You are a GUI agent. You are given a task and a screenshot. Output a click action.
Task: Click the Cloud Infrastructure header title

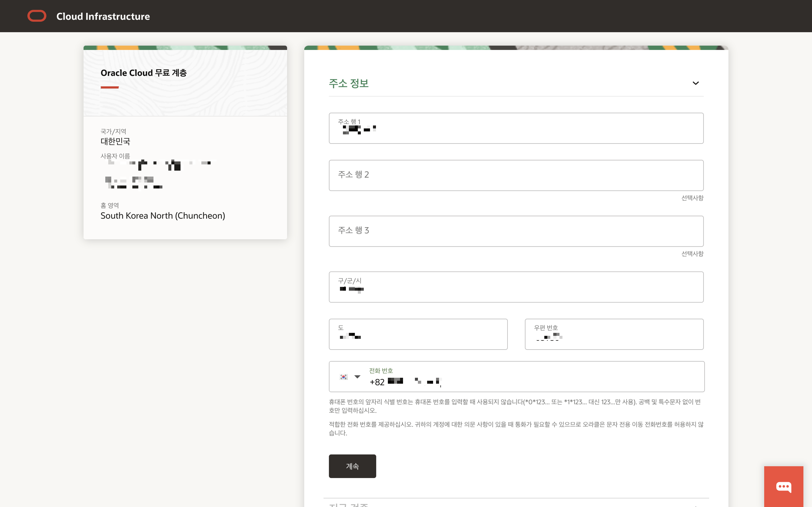(103, 16)
